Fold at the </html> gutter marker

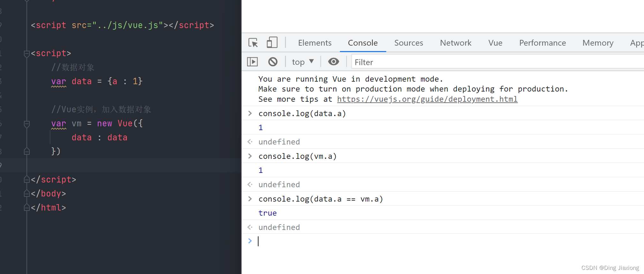point(27,208)
